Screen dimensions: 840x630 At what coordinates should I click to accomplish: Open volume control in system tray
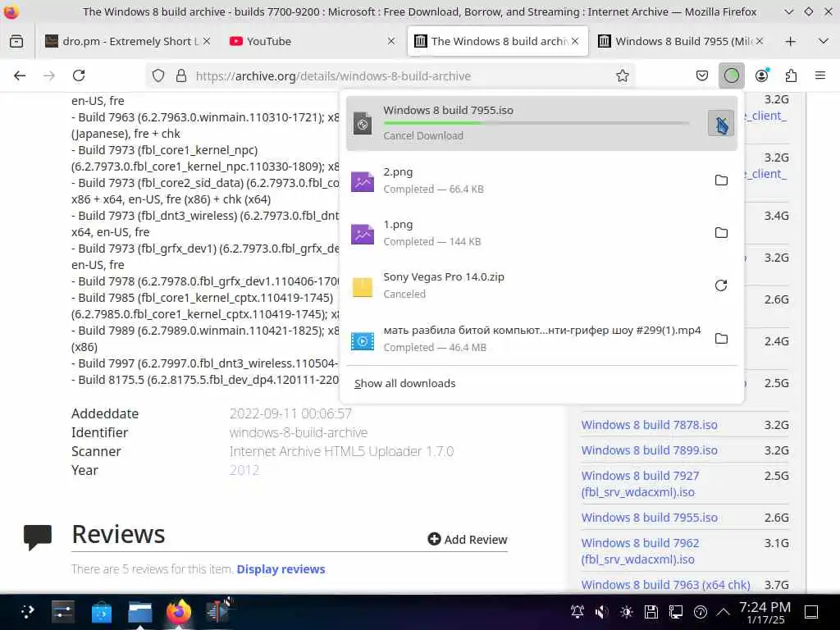[601, 612]
